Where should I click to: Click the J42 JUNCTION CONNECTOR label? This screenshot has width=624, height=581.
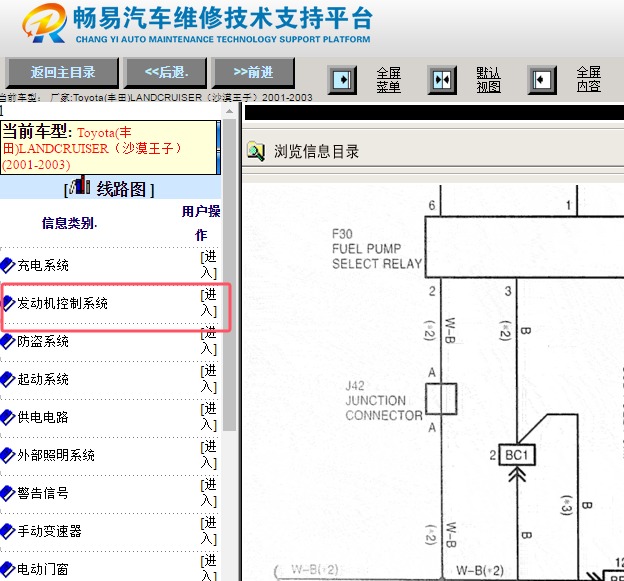(384, 400)
